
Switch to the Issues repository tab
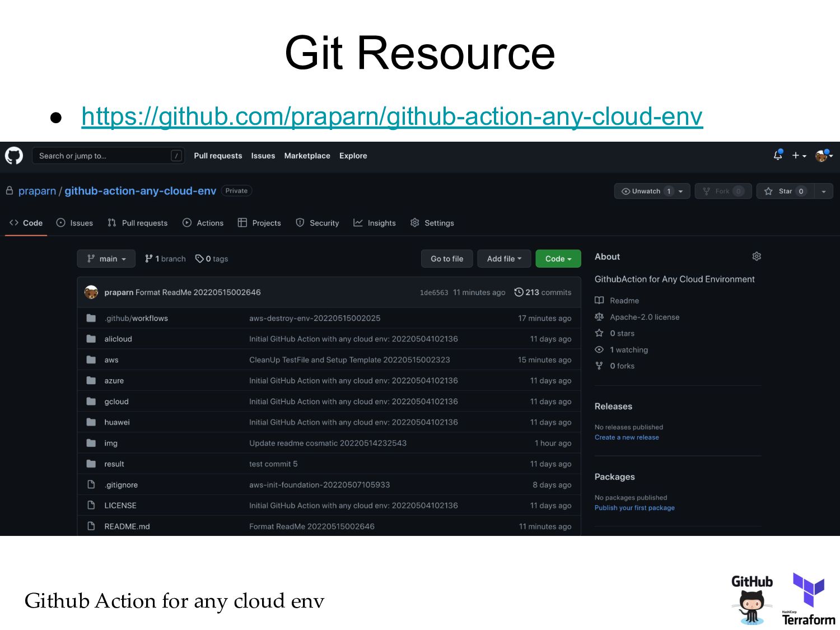pos(75,223)
